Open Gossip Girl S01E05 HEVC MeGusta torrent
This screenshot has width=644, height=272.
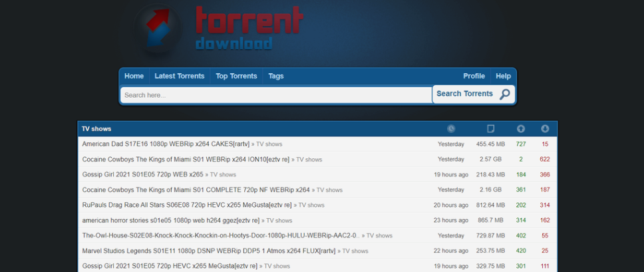[x=170, y=266]
